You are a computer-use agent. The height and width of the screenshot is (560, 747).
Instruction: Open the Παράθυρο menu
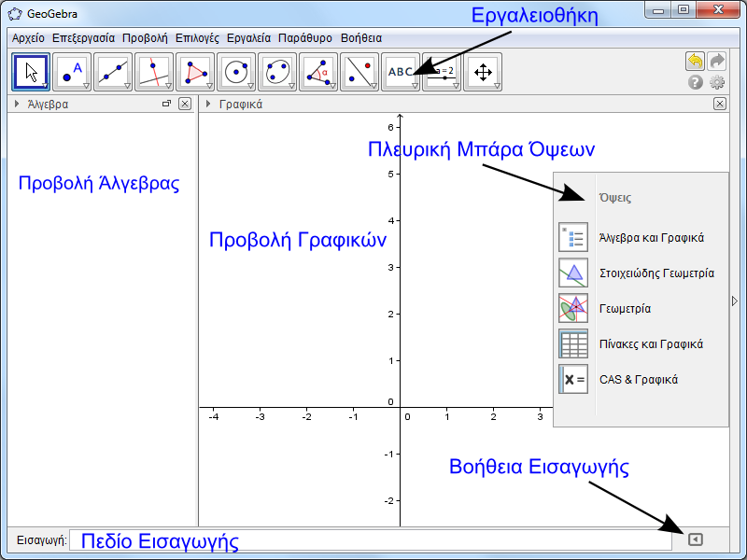click(x=305, y=38)
